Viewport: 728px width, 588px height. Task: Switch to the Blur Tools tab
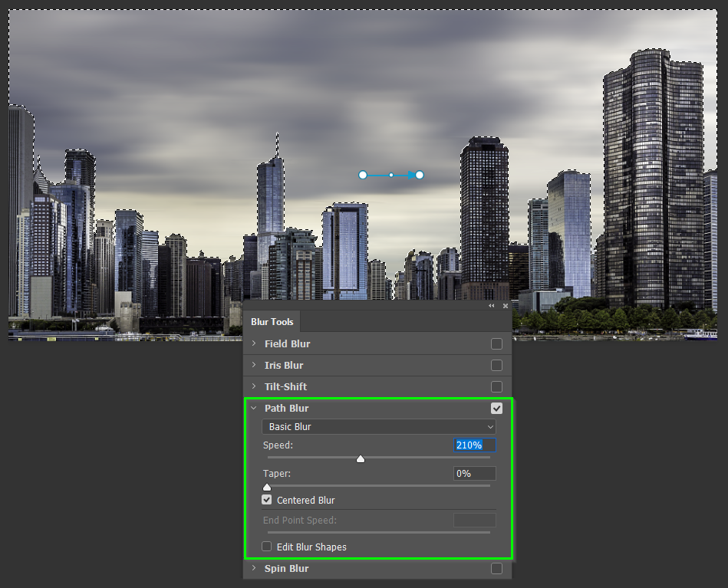(272, 322)
